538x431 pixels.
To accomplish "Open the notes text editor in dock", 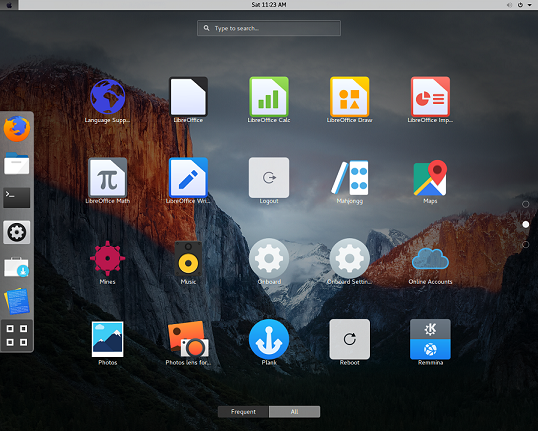I will 17,301.
